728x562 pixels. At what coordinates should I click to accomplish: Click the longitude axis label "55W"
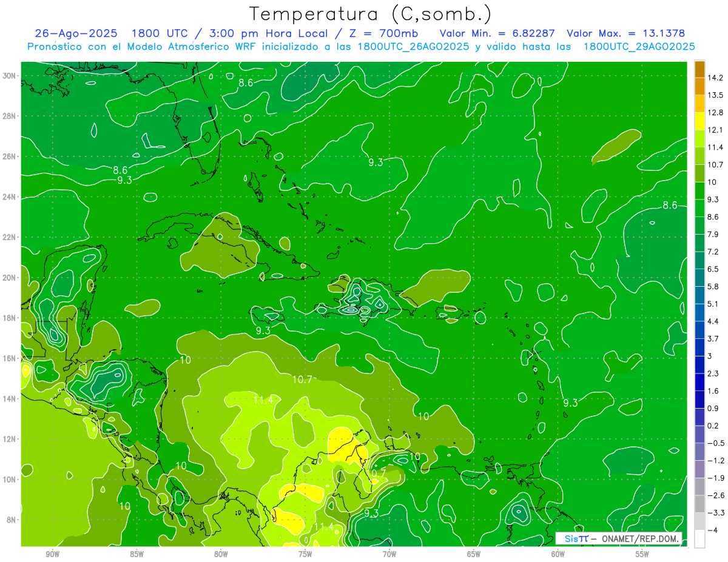pyautogui.click(x=642, y=554)
